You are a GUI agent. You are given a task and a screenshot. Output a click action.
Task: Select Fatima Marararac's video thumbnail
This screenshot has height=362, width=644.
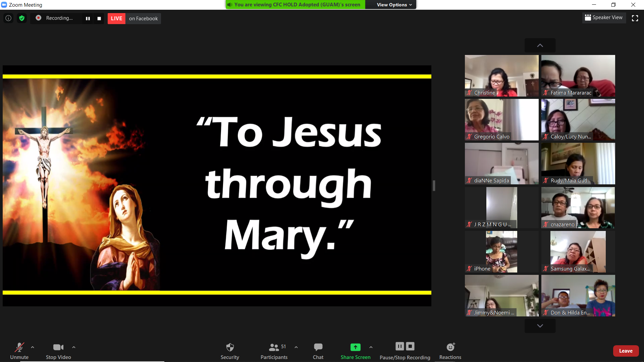(578, 76)
